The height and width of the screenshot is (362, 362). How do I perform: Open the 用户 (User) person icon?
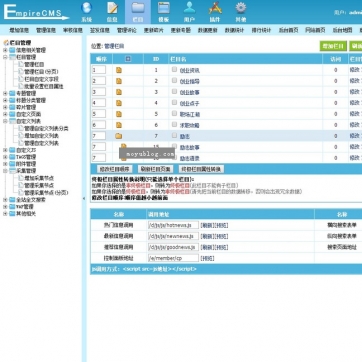[x=189, y=8]
